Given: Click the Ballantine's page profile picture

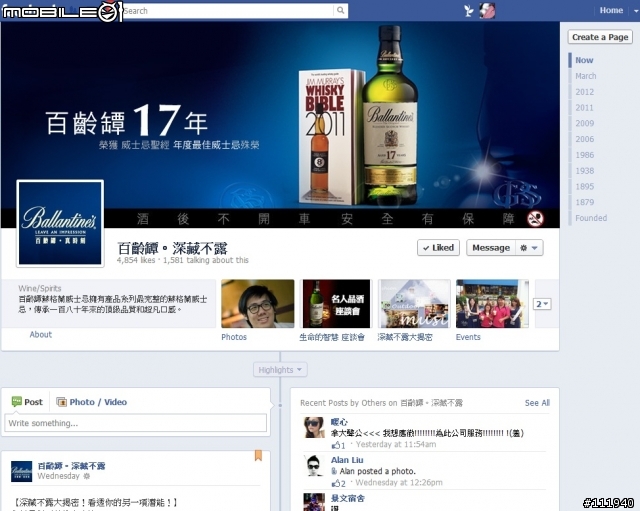Looking at the screenshot, I should 60,224.
